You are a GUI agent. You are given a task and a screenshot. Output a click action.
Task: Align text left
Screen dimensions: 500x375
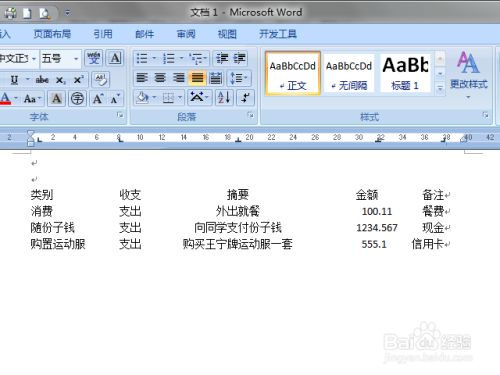(x=142, y=78)
